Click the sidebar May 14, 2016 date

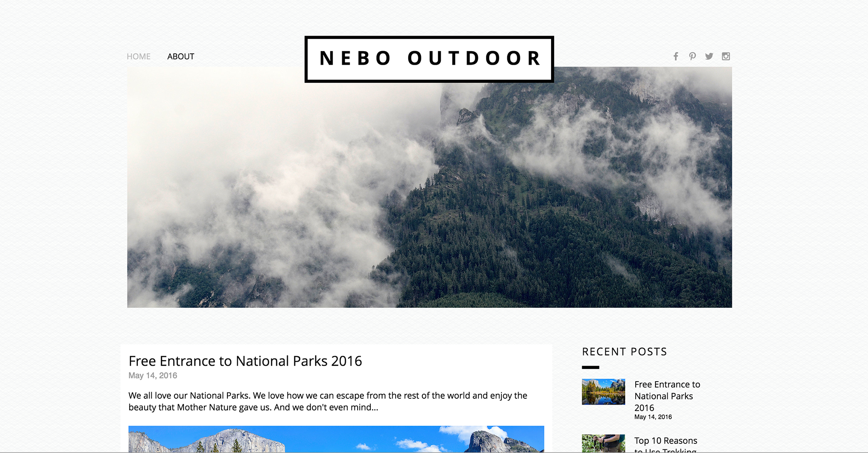click(653, 417)
